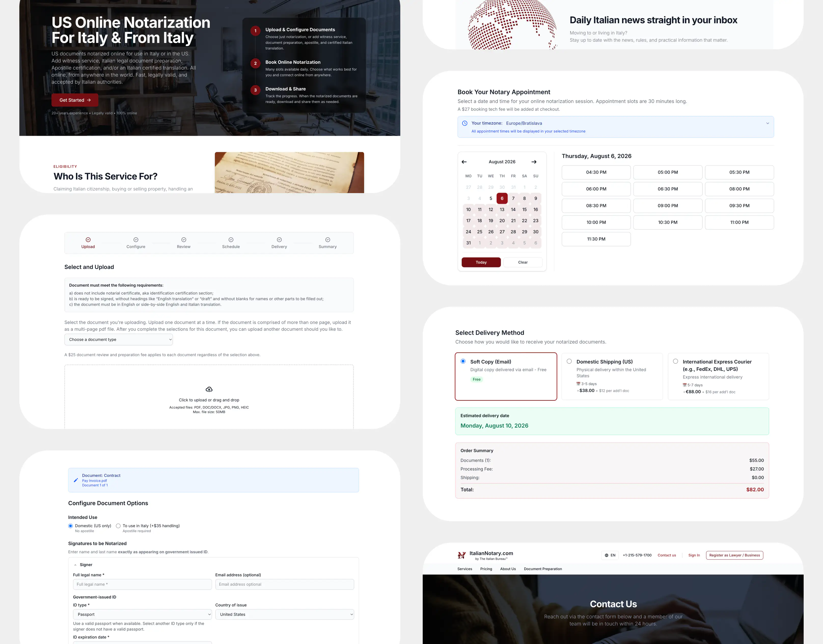Viewport: 823px width, 644px height.
Task: Click the Today button under calendar
Action: pos(481,262)
